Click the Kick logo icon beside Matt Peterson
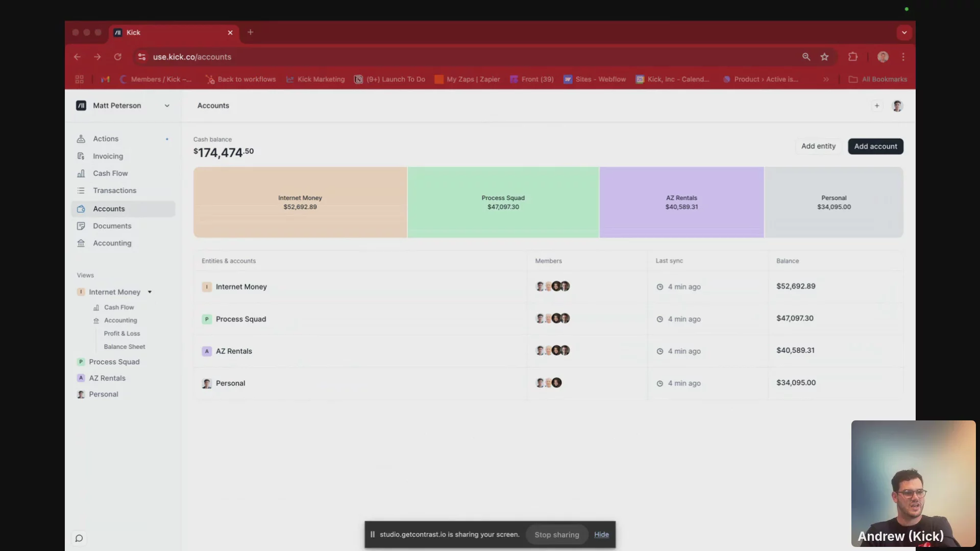This screenshot has width=980, height=551. pos(81,106)
